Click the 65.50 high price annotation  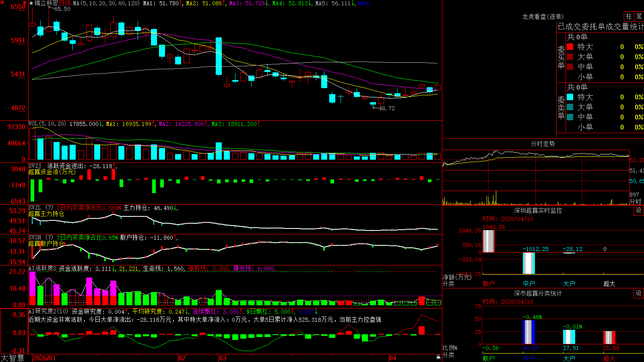(62, 9)
